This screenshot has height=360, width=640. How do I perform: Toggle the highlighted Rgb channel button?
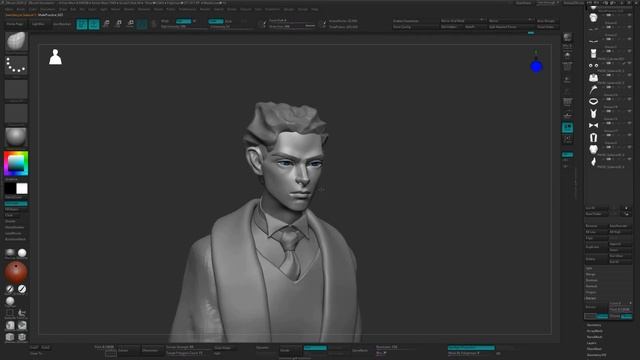[x=183, y=21]
